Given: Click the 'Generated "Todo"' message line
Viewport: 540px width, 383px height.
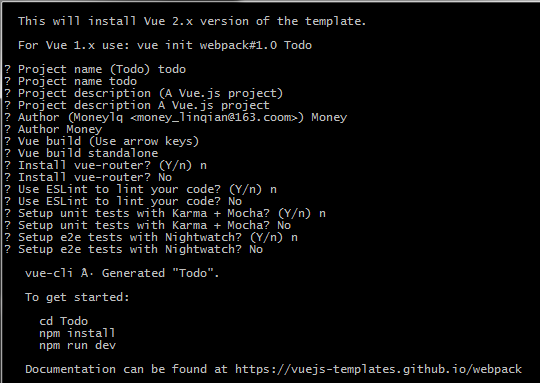Looking at the screenshot, I should pos(160,273).
